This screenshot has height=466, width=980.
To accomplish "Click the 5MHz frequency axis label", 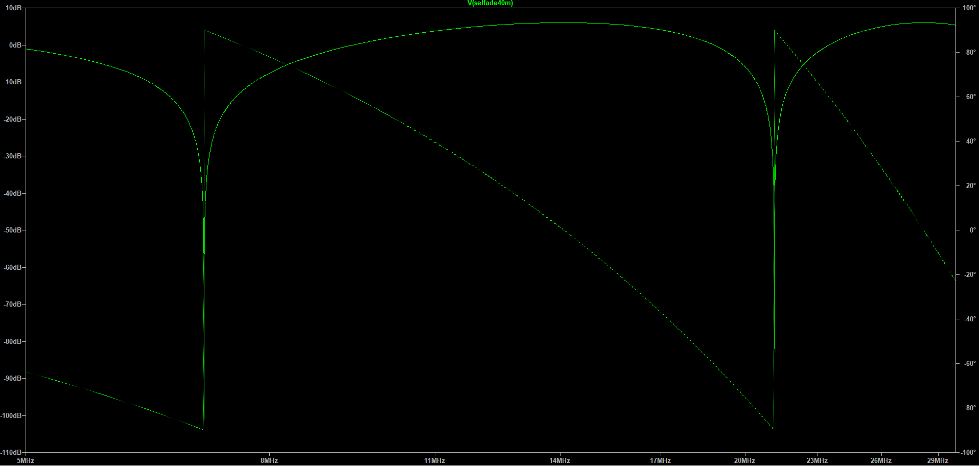I will tap(26, 461).
